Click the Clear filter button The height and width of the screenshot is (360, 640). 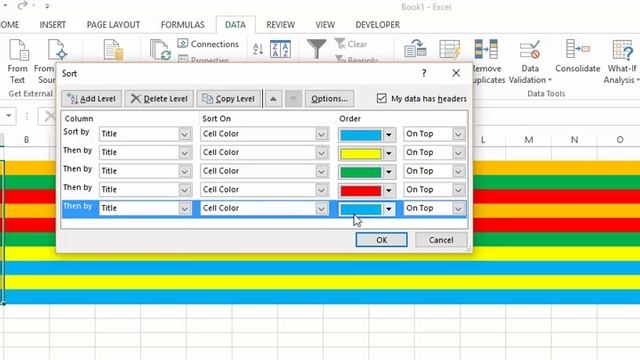coord(351,44)
